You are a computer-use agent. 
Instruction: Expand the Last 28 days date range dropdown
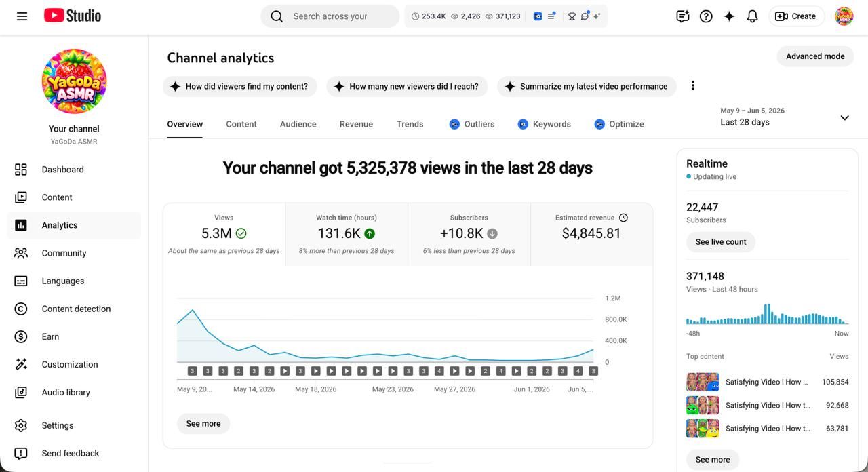click(785, 117)
